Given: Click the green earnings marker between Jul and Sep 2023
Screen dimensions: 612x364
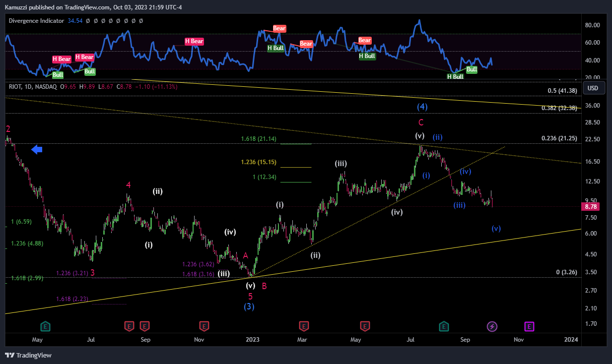Looking at the screenshot, I should 444,326.
